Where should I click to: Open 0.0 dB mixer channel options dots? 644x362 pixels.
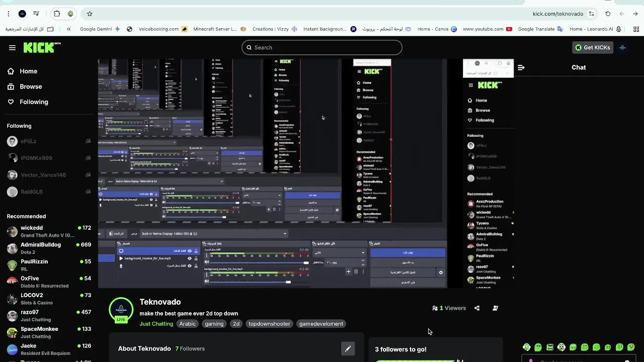click(207, 255)
